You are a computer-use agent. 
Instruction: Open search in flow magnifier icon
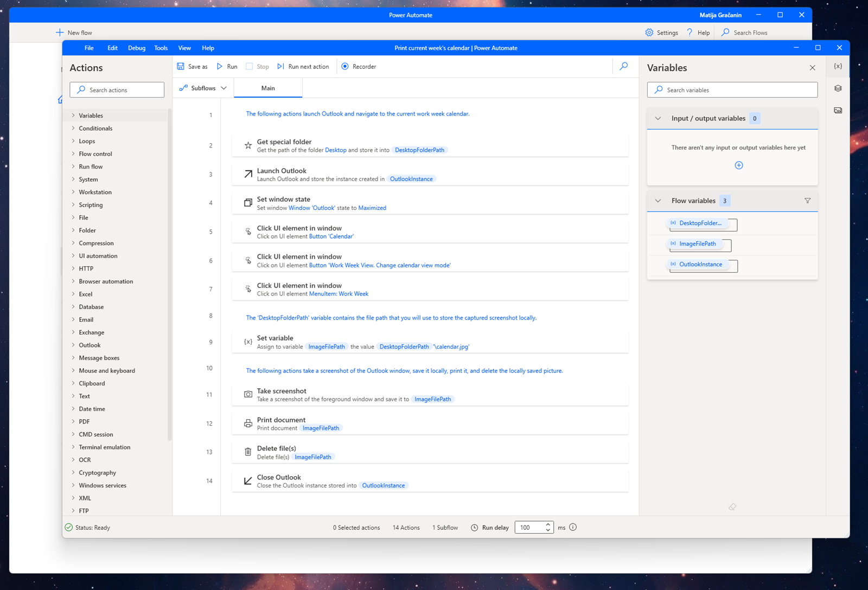tap(624, 67)
